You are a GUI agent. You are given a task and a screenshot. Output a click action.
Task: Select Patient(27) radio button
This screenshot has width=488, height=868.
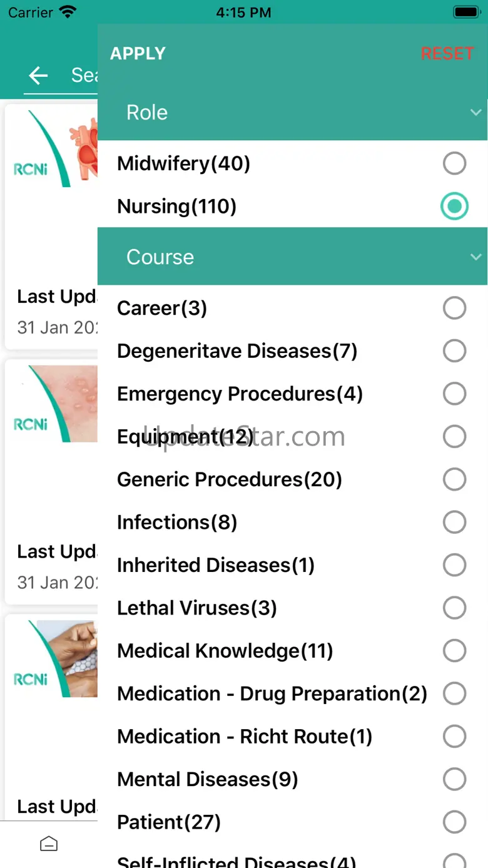(454, 822)
